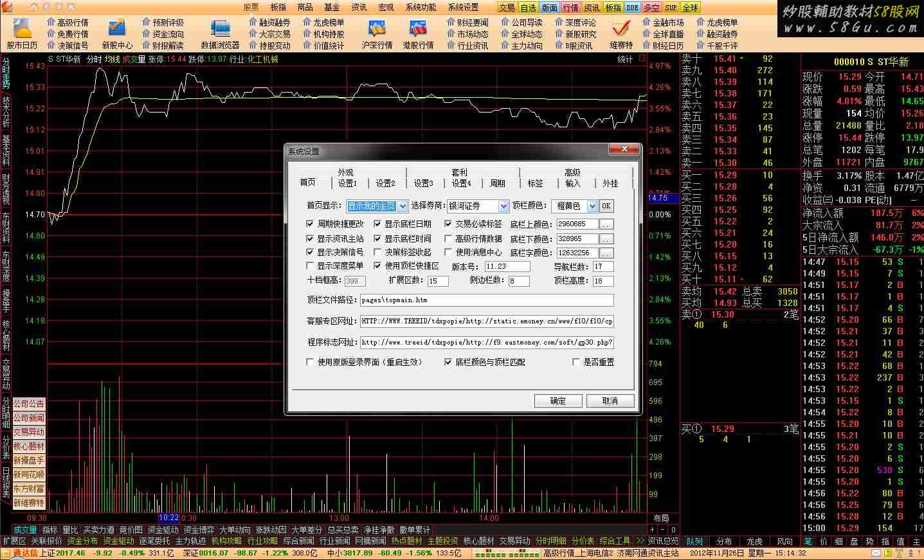Switch to the 设置1 tab
924x560 pixels.
click(347, 183)
